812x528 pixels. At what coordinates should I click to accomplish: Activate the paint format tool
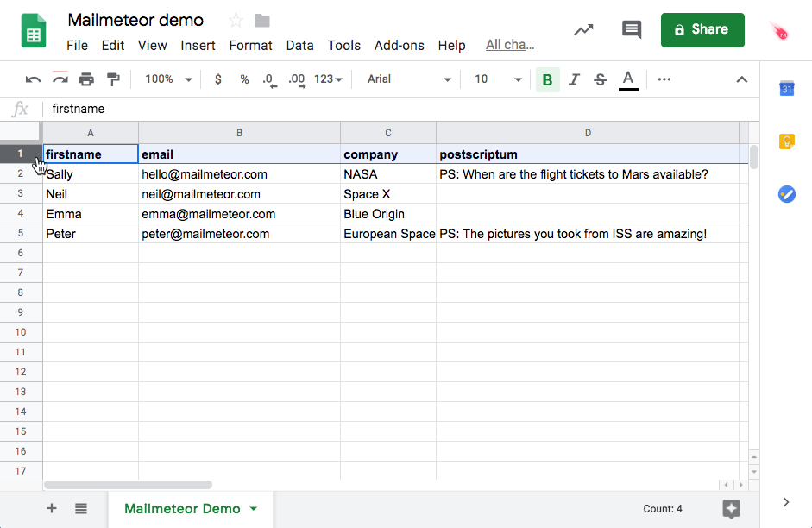113,79
